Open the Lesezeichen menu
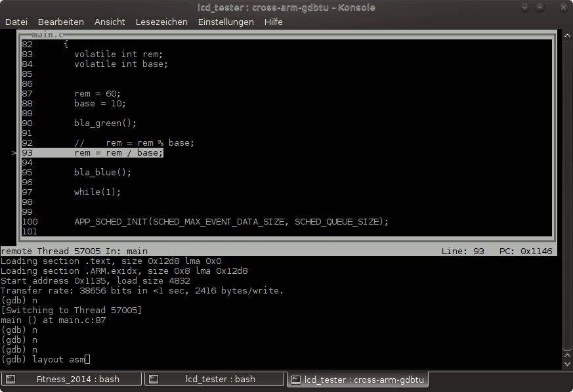This screenshot has width=573, height=392. pyautogui.click(x=161, y=22)
